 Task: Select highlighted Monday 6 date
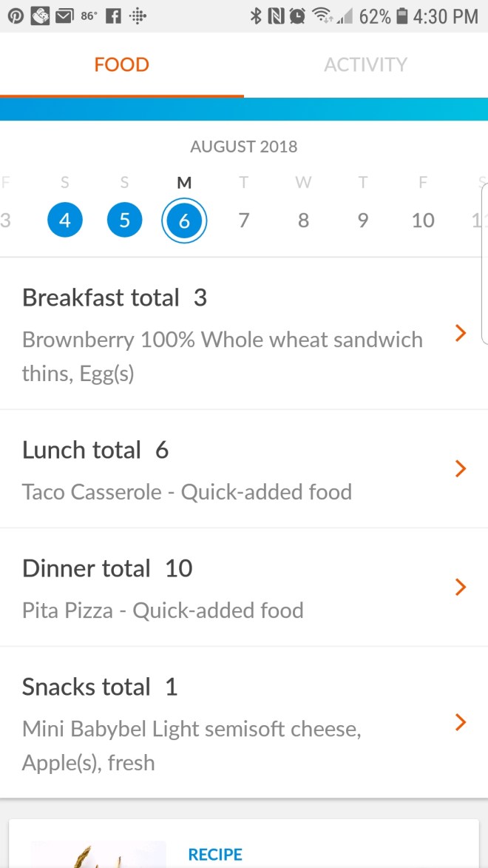tap(184, 220)
